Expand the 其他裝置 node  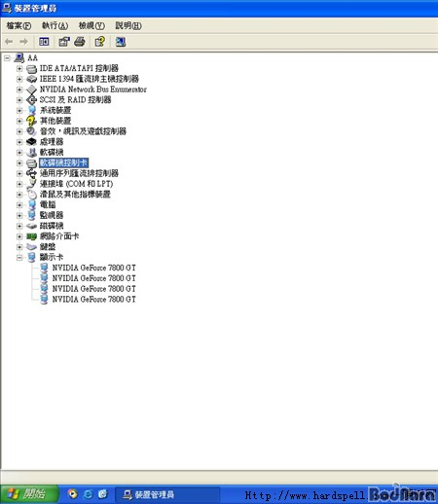(x=19, y=122)
